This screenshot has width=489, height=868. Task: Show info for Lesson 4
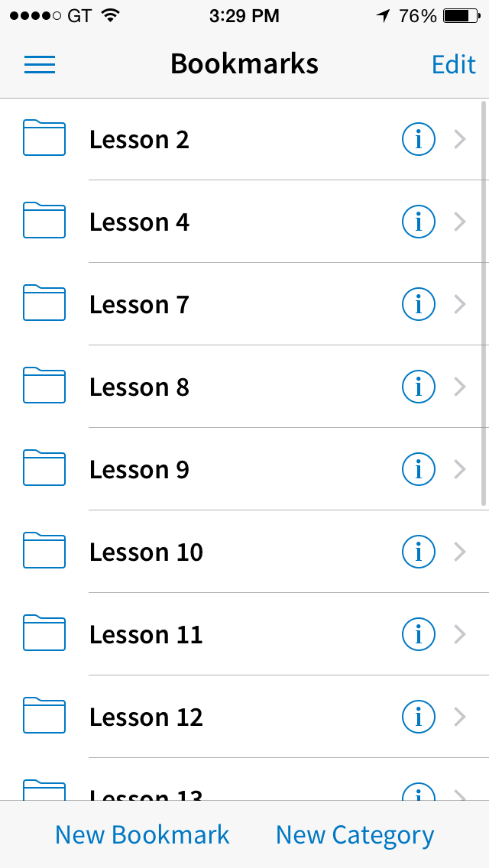pos(418,222)
